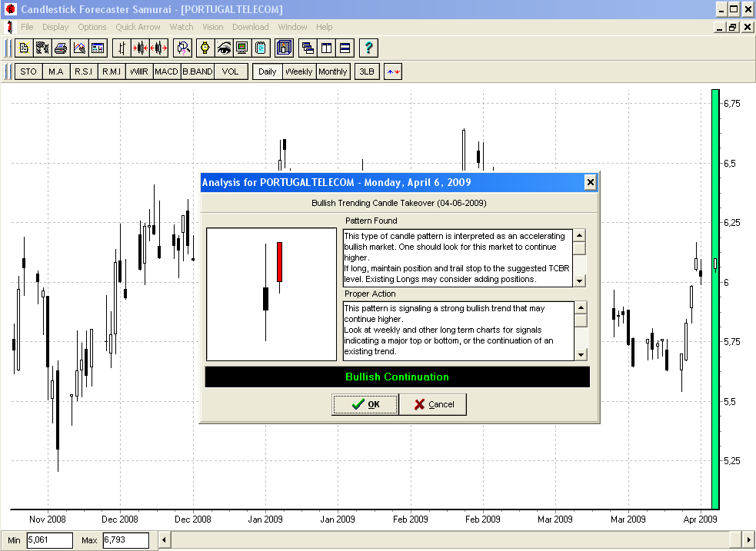Click the Max price input field

(126, 540)
